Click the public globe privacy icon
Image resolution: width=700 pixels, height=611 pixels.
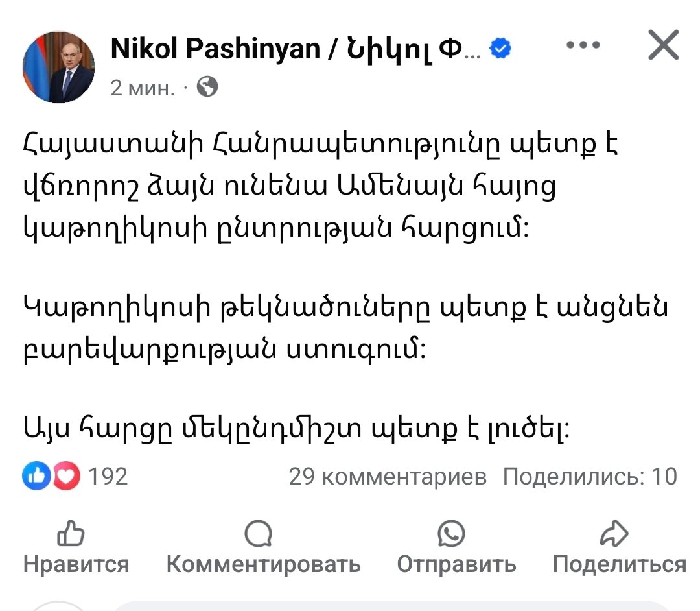(207, 87)
